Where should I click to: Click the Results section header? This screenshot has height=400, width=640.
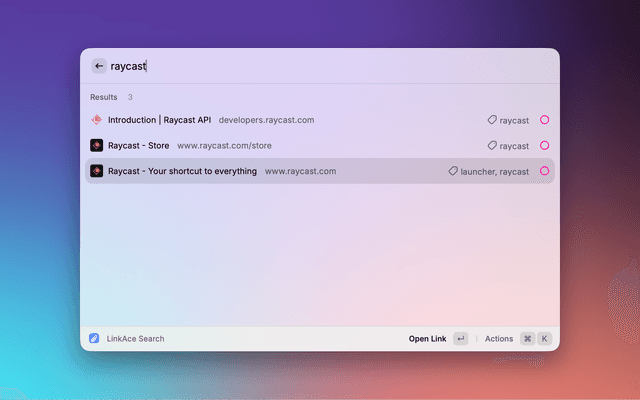104,97
